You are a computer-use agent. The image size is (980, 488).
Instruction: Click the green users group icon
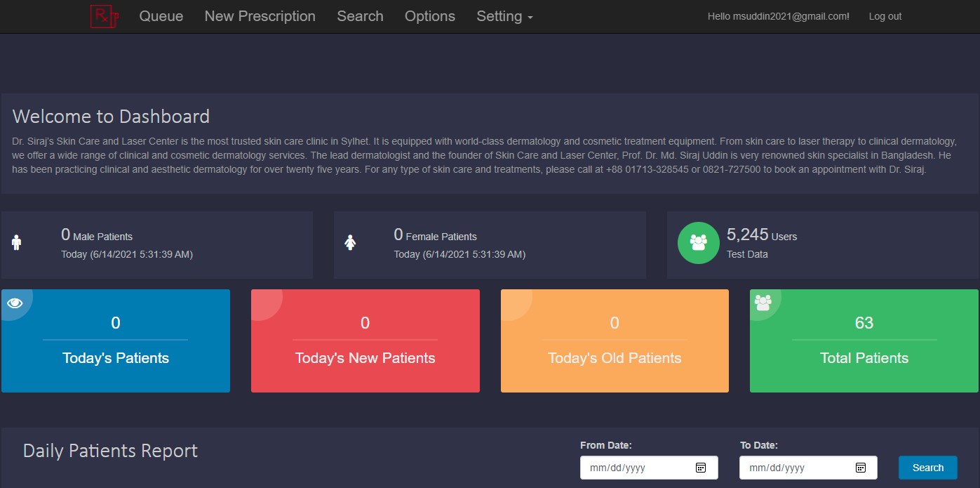click(x=698, y=243)
